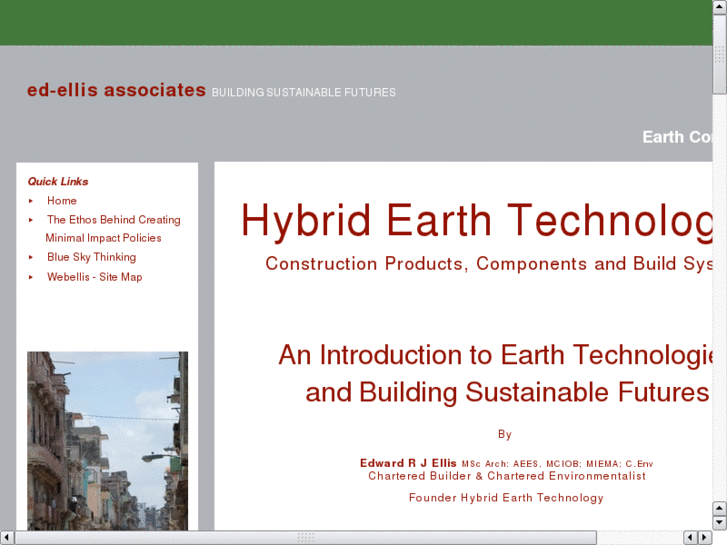
Task: Click the bullet arrow beside Home
Action: click(31, 201)
